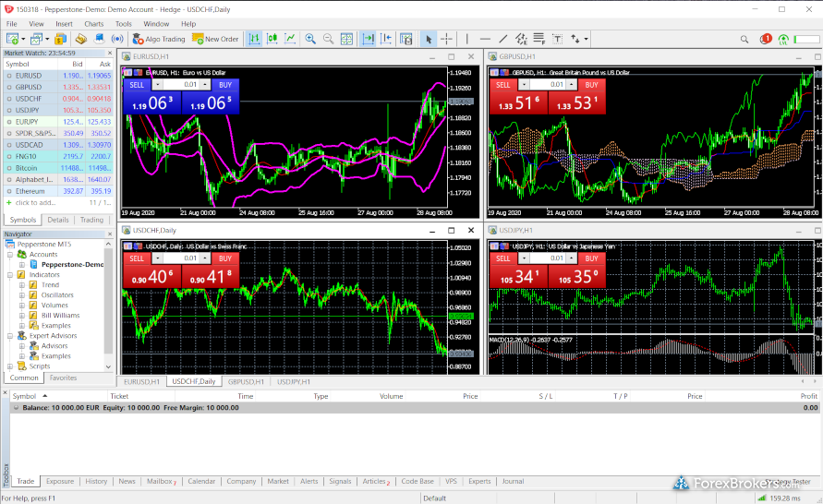Select the horizontal line drawing tool
The width and height of the screenshot is (823, 504).
click(485, 39)
